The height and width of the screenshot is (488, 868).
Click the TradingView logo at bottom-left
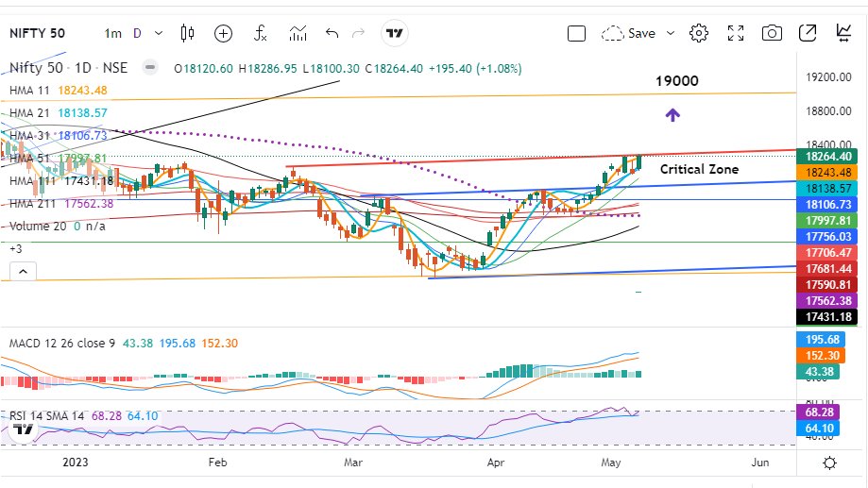coord(23,429)
